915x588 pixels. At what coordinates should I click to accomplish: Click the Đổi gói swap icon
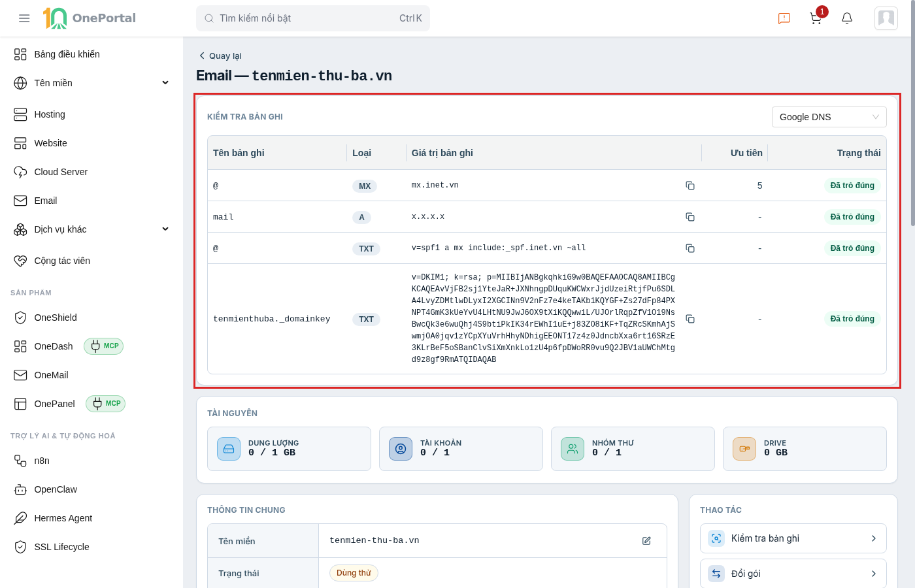click(716, 574)
